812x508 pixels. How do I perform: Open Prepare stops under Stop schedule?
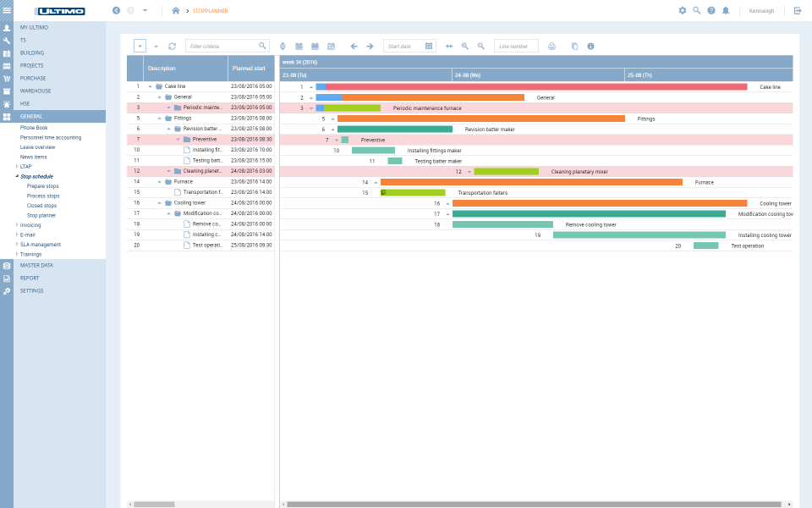[x=42, y=185]
